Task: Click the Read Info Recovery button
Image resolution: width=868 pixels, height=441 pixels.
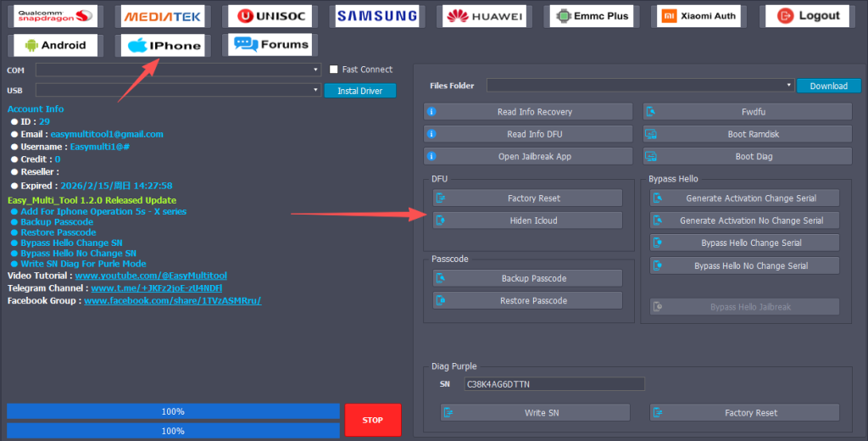Action: (528, 112)
